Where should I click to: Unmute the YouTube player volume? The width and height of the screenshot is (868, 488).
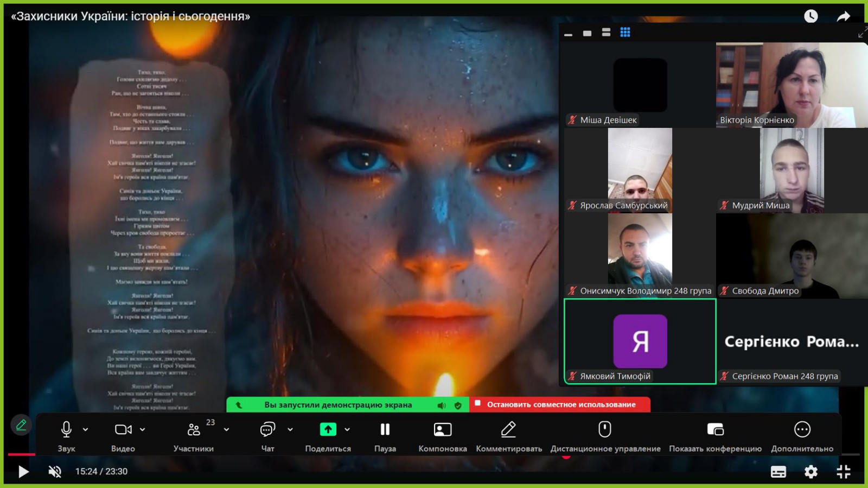pyautogui.click(x=55, y=471)
